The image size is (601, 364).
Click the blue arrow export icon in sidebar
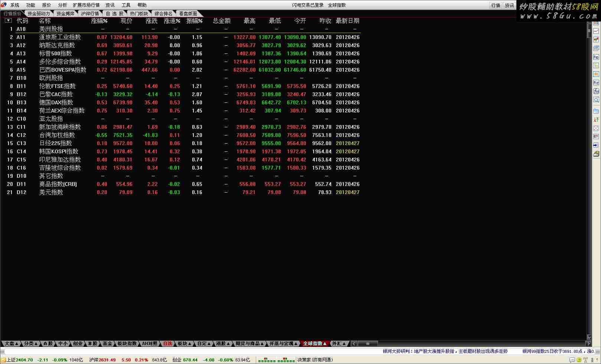[x=596, y=145]
